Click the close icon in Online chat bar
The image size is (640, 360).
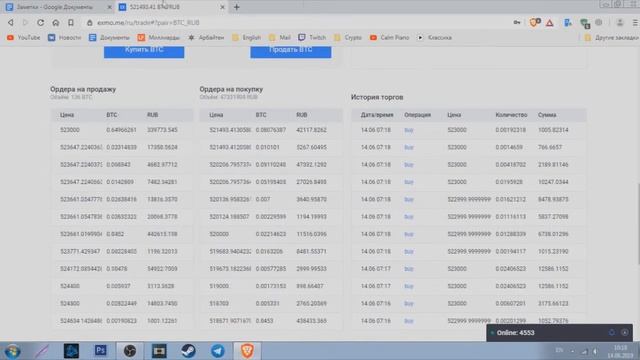click(624, 333)
